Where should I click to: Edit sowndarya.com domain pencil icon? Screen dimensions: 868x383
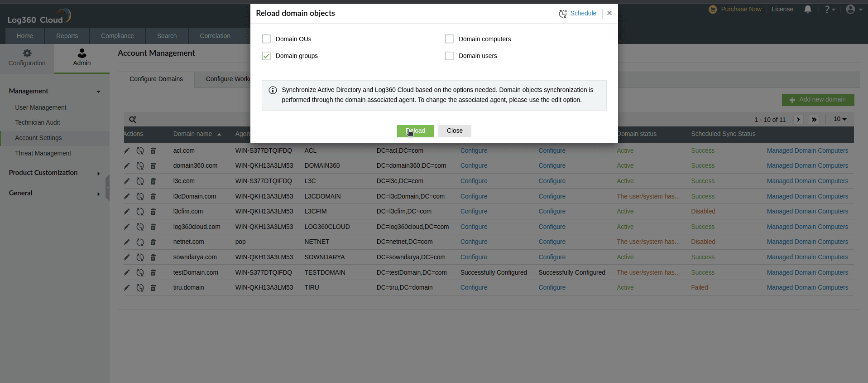point(127,257)
